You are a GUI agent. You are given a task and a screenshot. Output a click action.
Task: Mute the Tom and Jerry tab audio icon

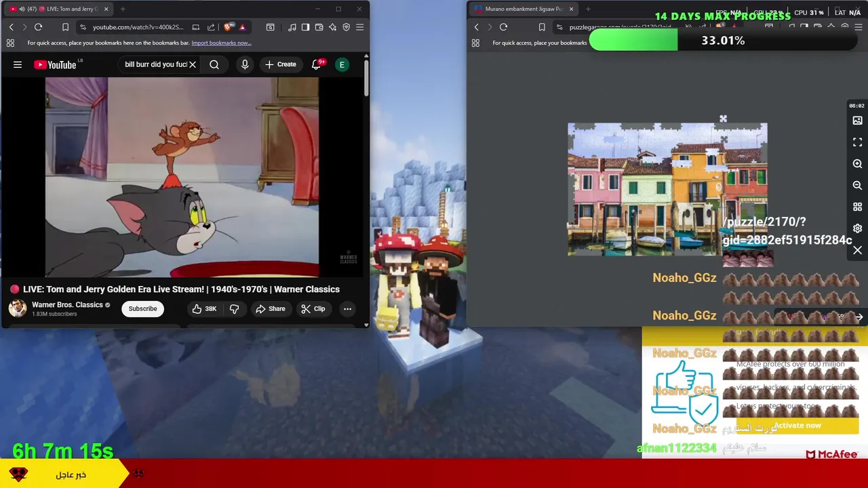(x=22, y=9)
